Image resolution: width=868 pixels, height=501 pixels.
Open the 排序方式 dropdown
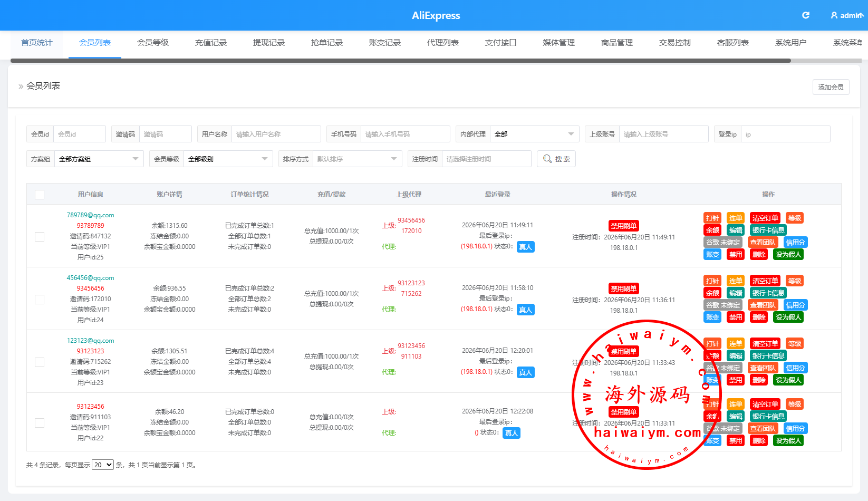[357, 159]
